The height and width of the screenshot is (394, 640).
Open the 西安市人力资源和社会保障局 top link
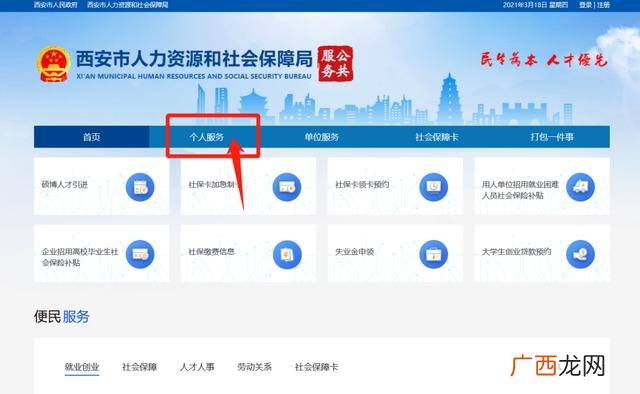tap(128, 5)
